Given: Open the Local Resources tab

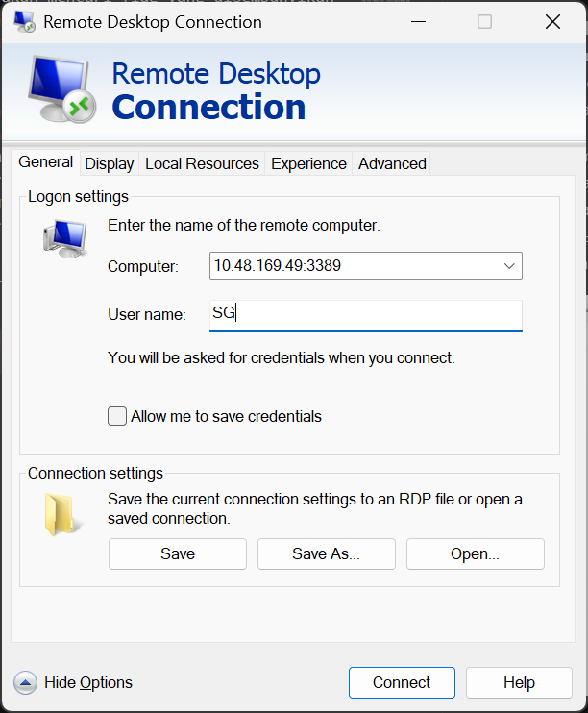Looking at the screenshot, I should (x=202, y=163).
